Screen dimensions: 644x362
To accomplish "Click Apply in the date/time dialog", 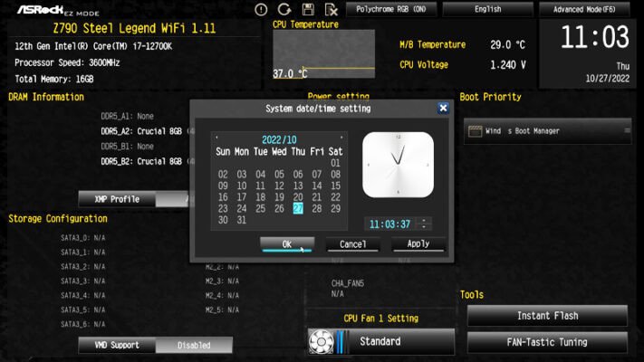I will click(x=418, y=244).
